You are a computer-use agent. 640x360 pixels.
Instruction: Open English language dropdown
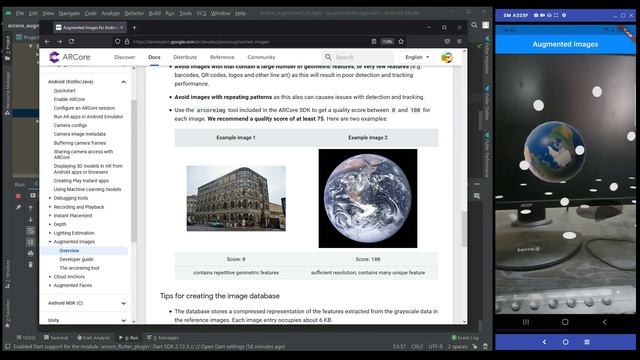pyautogui.click(x=417, y=57)
